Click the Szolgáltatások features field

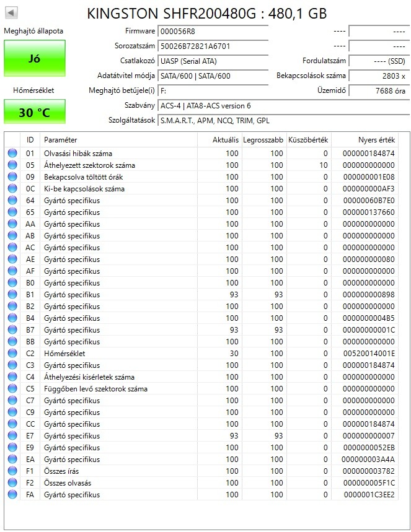point(284,120)
